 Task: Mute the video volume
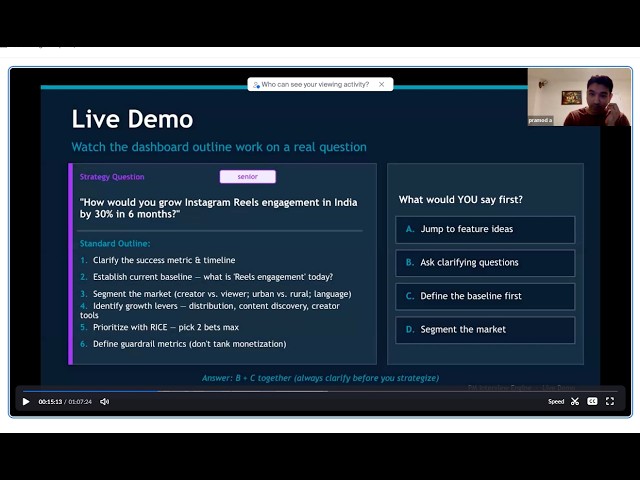coord(104,402)
